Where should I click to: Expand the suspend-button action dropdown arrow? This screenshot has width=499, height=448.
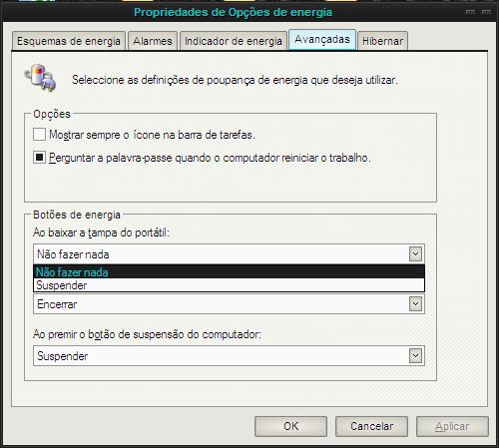[x=415, y=356]
